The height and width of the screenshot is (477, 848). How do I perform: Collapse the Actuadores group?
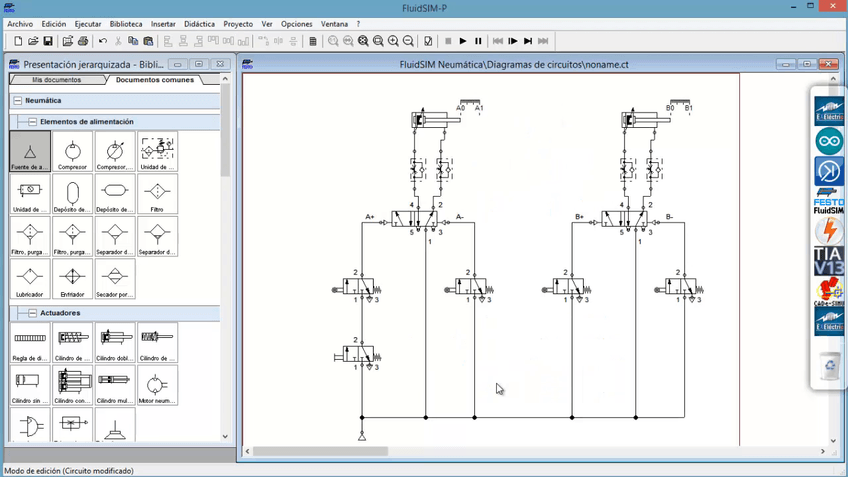tap(32, 313)
